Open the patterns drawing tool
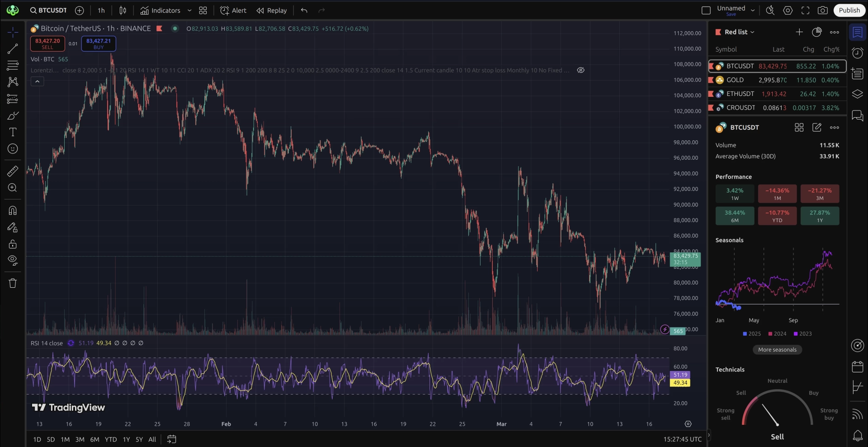The width and height of the screenshot is (868, 447). coord(13,82)
